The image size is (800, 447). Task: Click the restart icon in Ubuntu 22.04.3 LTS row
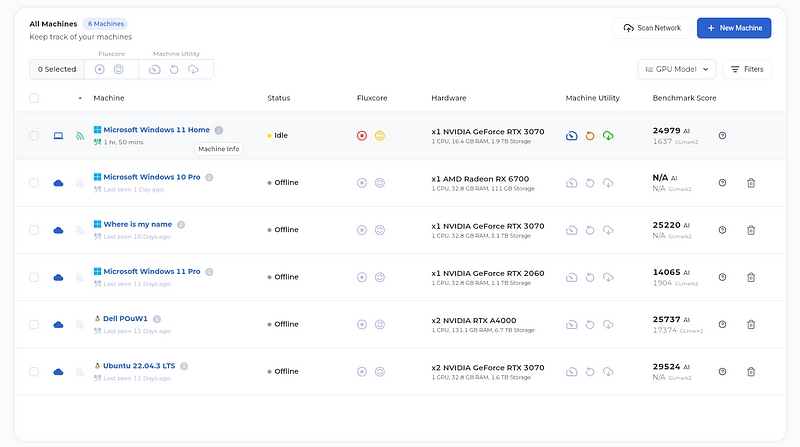(590, 371)
